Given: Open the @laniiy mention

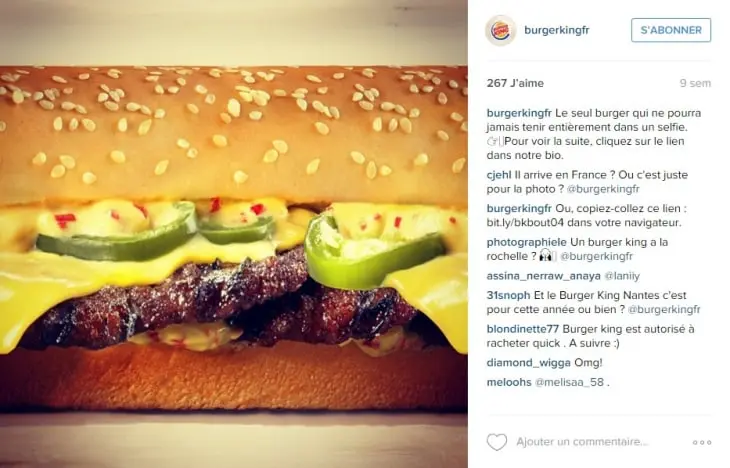Looking at the screenshot, I should (x=622, y=276).
